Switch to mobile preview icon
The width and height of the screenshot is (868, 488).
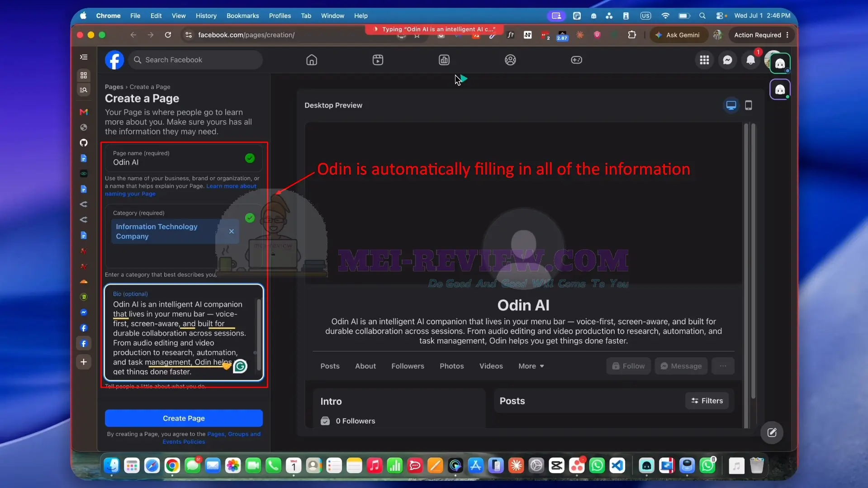point(749,105)
